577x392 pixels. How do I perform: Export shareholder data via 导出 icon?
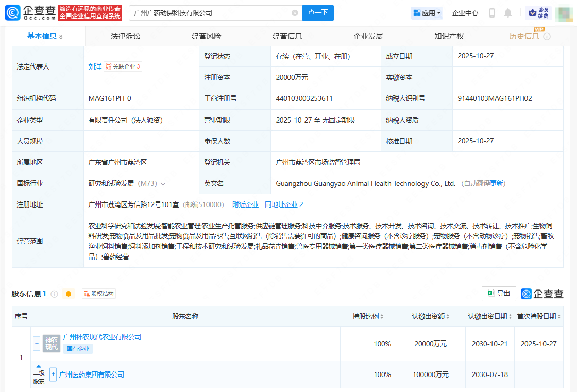(x=498, y=294)
